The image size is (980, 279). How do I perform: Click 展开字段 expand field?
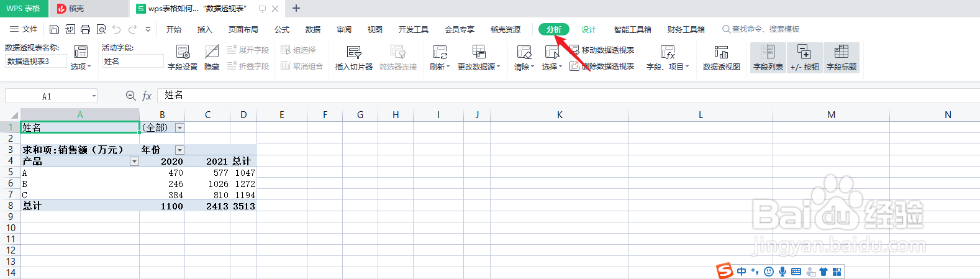(248, 50)
